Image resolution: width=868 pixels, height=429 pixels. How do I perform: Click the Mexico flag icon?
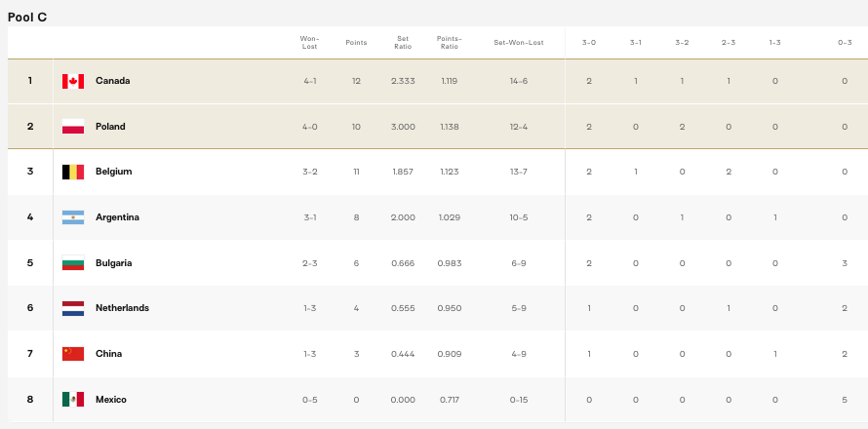(73, 400)
